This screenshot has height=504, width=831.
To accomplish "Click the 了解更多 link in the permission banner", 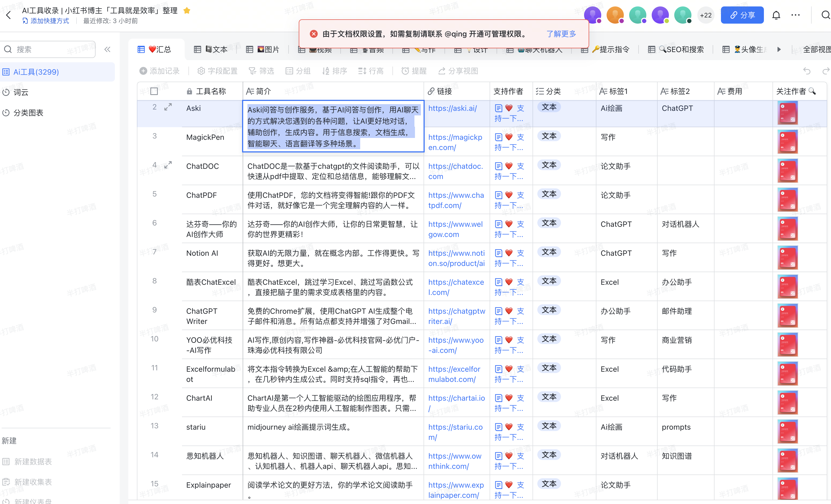I will [561, 33].
